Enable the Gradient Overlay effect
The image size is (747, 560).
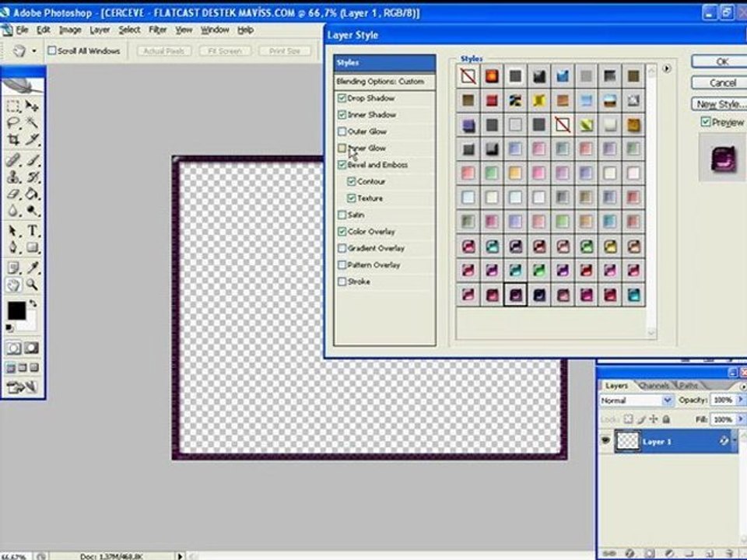coord(342,248)
